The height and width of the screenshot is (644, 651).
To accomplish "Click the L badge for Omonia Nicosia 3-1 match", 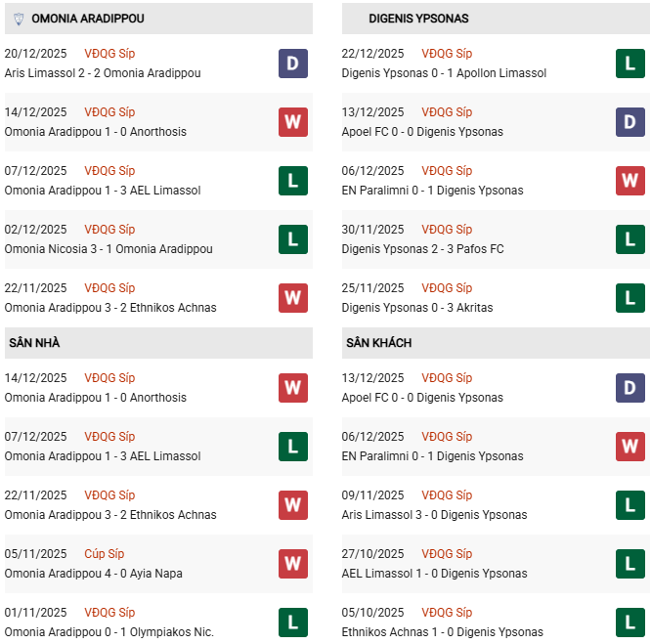I will point(292,239).
